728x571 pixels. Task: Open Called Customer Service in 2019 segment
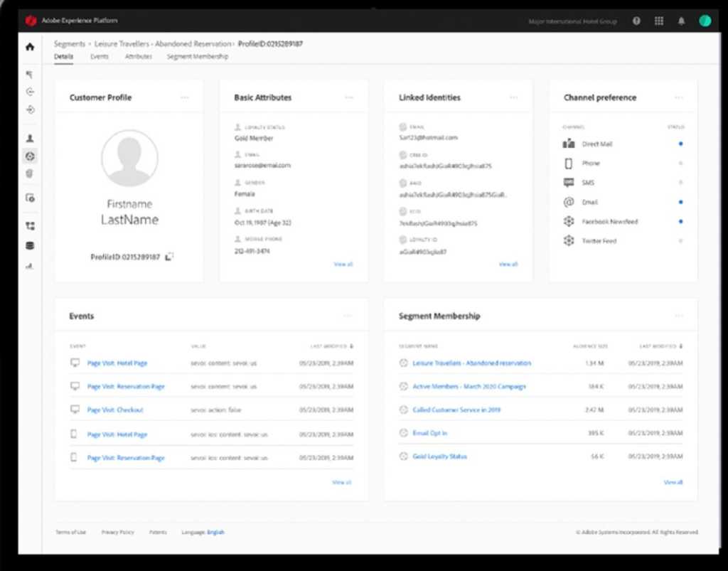click(x=456, y=410)
